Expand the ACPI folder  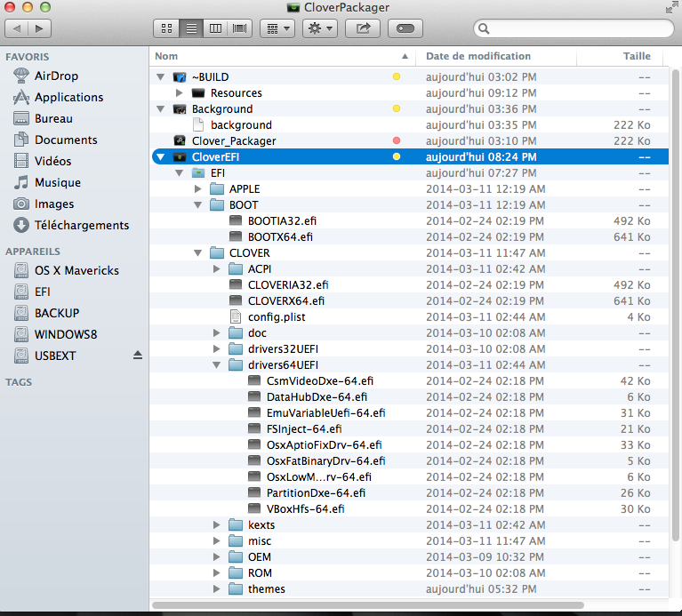[217, 269]
